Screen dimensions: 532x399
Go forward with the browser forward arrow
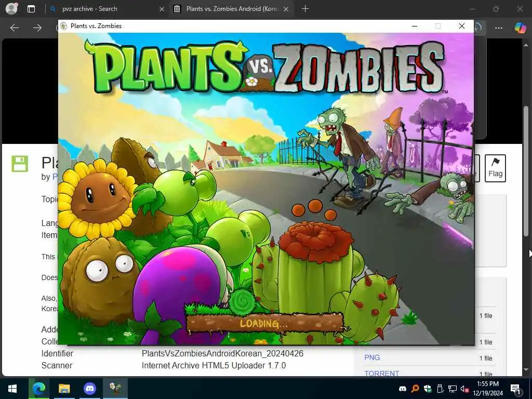37,28
